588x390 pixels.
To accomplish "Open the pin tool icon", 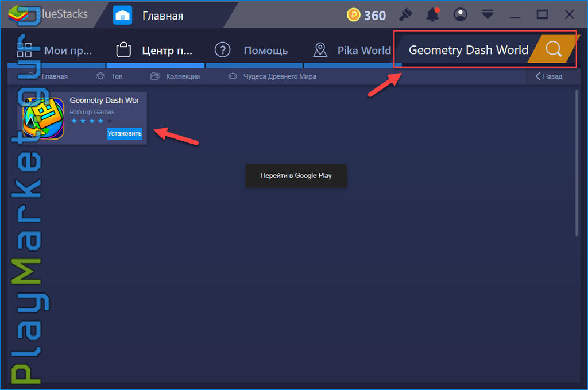I will click(406, 14).
